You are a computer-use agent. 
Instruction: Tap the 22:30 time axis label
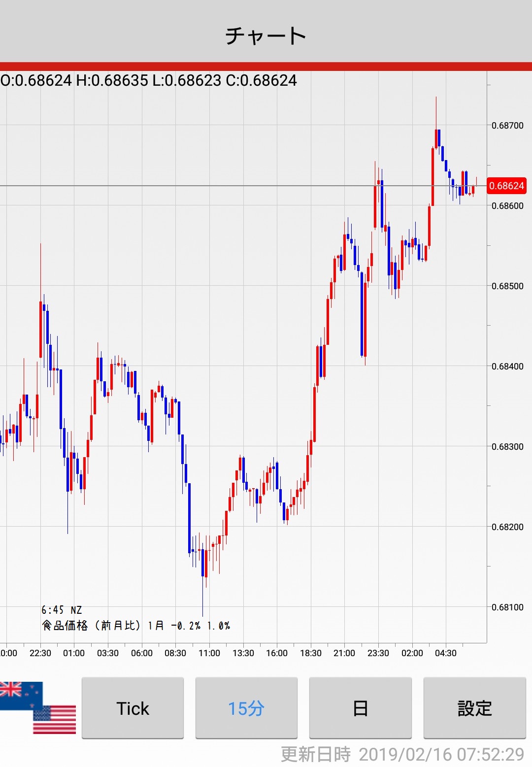[x=40, y=653]
